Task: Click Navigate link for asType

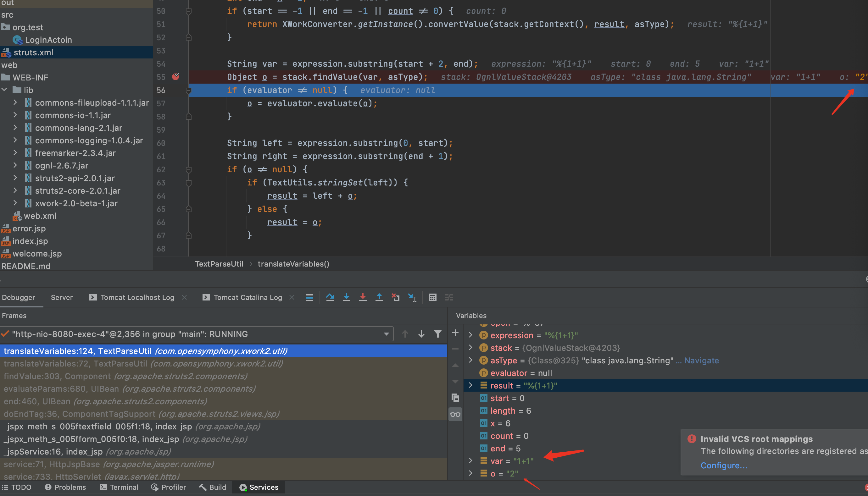Action: [701, 361]
